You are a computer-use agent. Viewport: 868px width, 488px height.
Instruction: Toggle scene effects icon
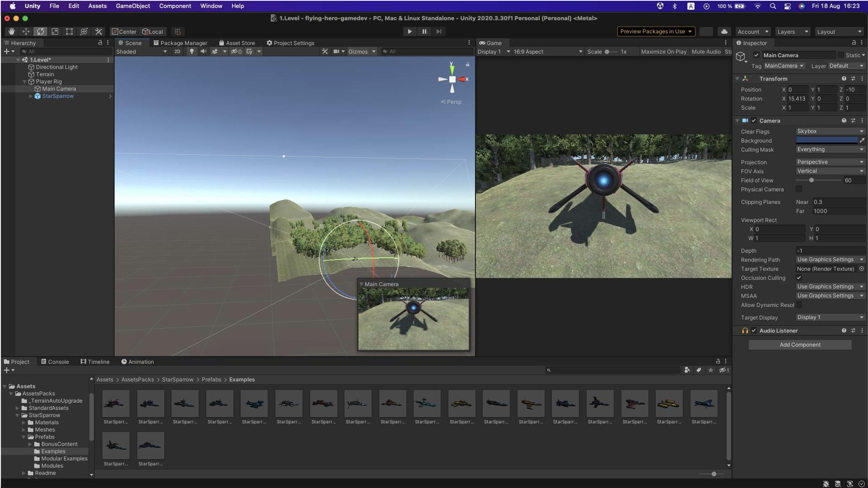coord(214,51)
